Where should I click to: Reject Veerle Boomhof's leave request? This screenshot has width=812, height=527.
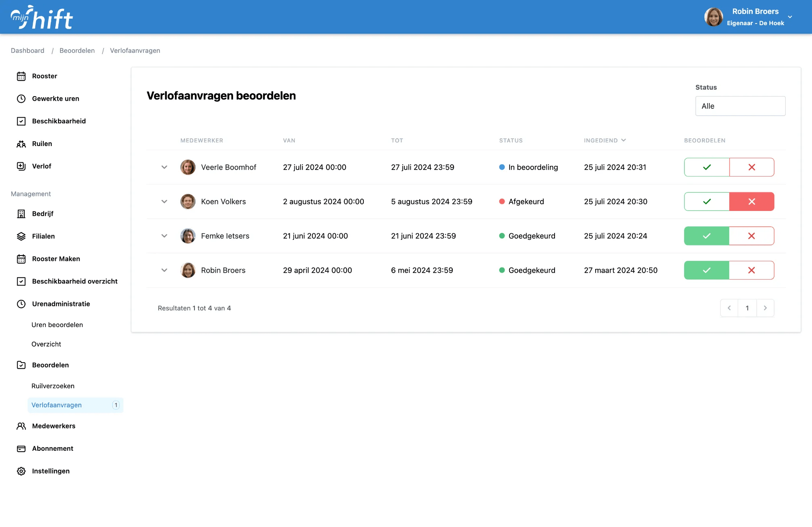pyautogui.click(x=752, y=167)
